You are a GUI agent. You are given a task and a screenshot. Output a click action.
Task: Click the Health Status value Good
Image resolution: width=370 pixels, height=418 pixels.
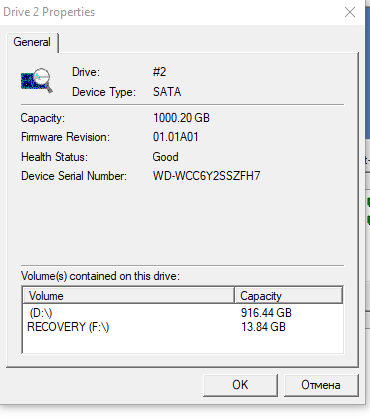tap(165, 157)
